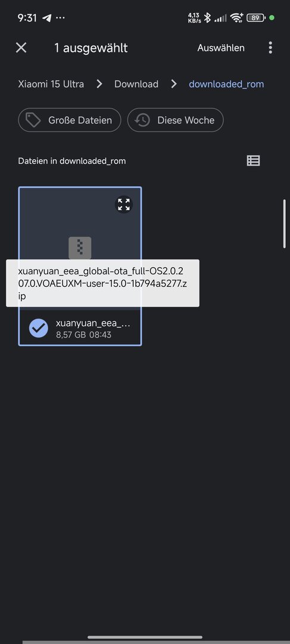
Task: Tap the Auswählen button
Action: [221, 48]
